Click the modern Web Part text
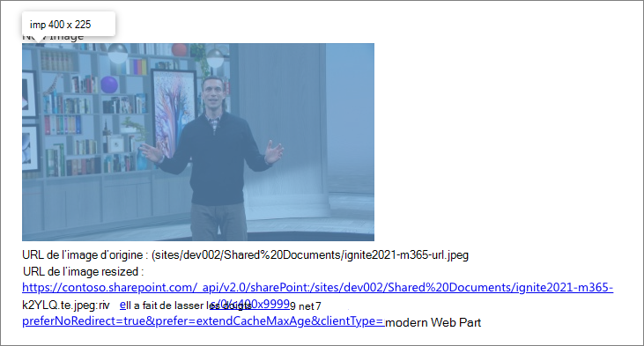 point(433,322)
